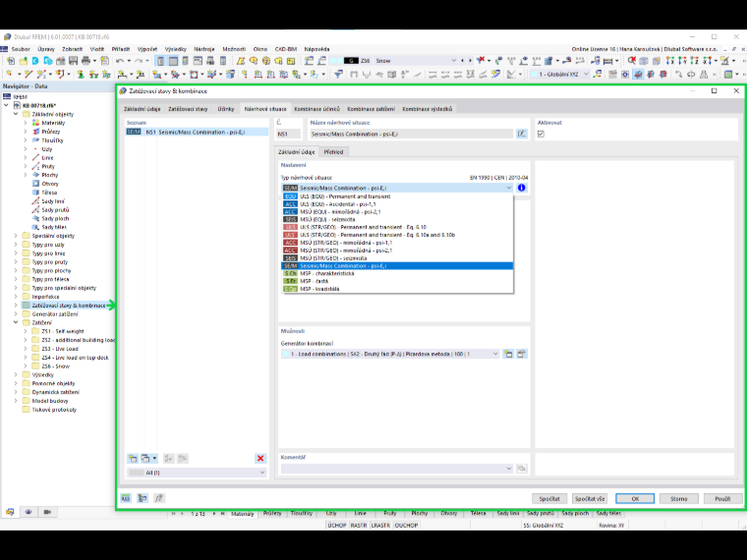Toggle ÚCHOP snap in status bar
Screen dimensions: 747x560
pos(337,526)
